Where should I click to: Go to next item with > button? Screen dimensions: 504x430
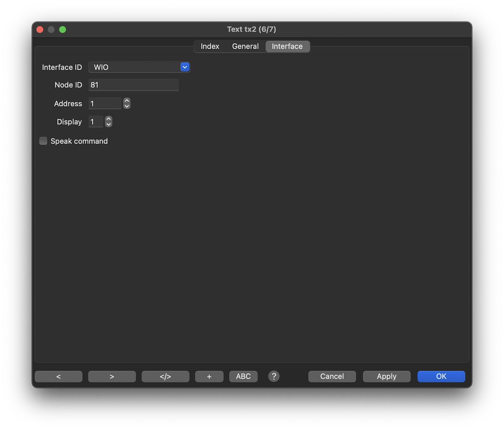[x=112, y=376]
